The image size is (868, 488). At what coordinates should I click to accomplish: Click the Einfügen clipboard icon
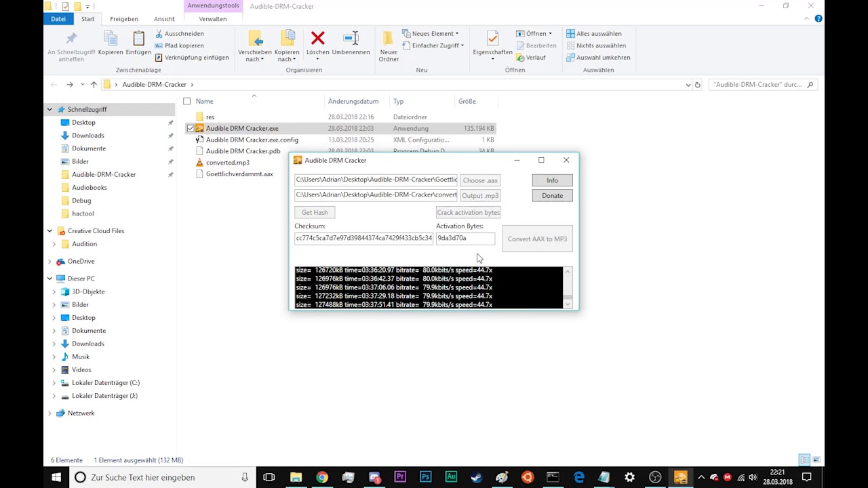tap(138, 38)
